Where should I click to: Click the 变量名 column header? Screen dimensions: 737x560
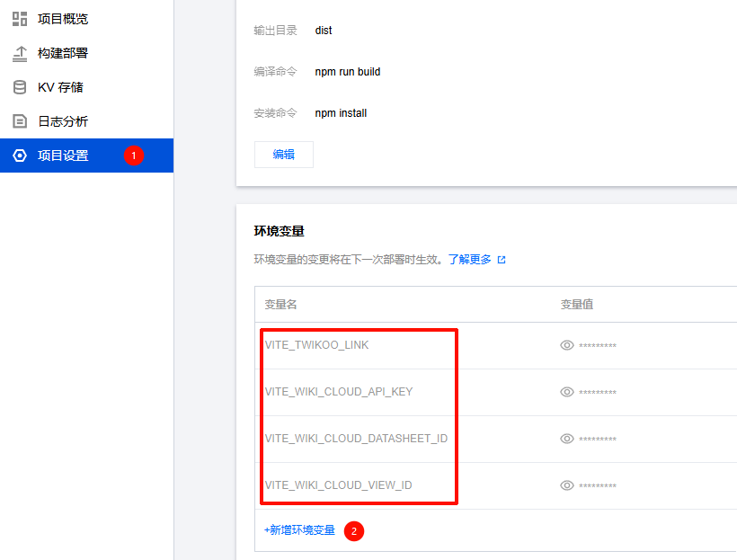click(280, 305)
